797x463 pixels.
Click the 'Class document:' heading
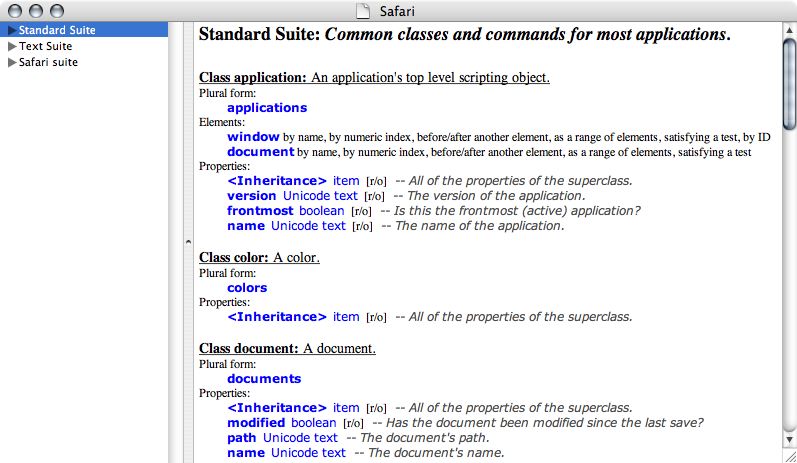(x=249, y=348)
